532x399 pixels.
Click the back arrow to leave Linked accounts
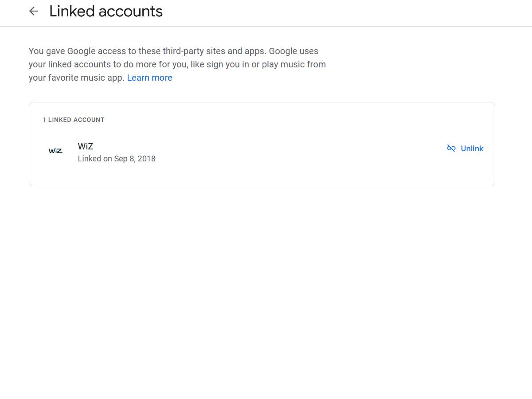point(34,11)
